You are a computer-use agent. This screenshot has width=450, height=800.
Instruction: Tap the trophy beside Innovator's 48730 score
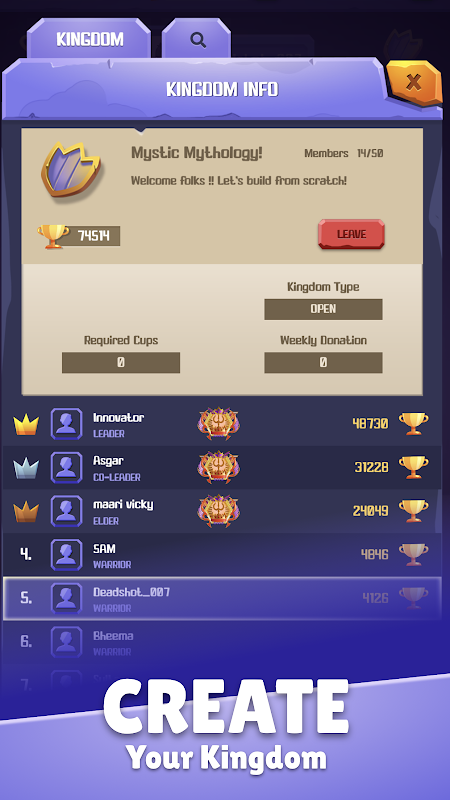click(413, 423)
